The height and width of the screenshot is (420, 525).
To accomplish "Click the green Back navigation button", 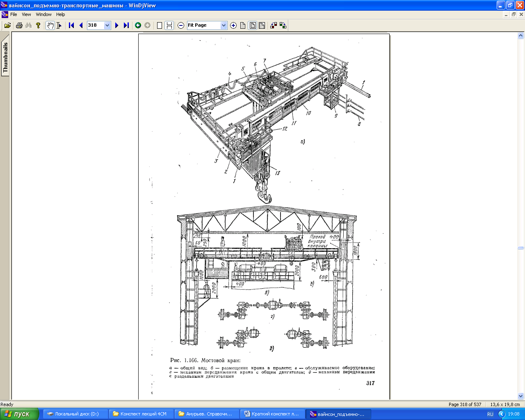I will point(138,25).
